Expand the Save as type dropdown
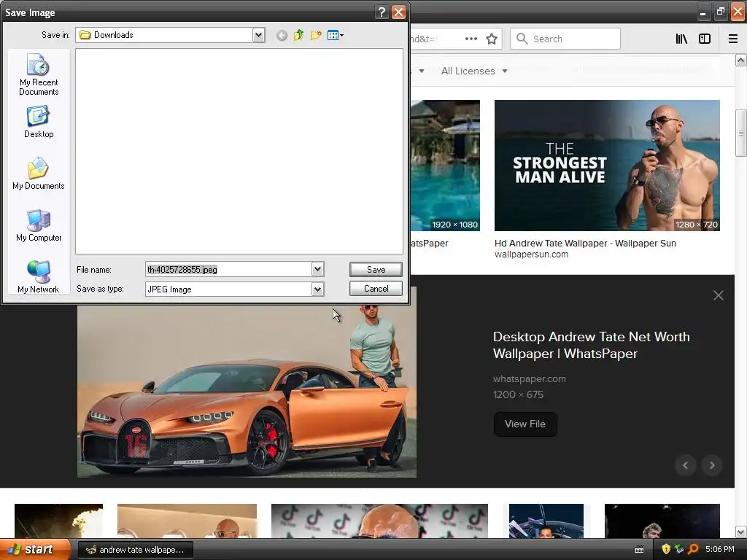Viewport: 747px width, 560px height. (318, 289)
